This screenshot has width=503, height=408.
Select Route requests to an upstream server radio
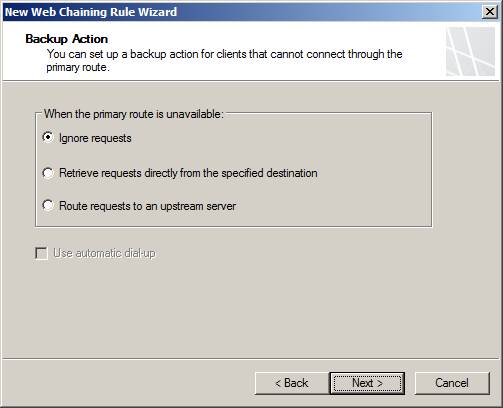click(48, 205)
